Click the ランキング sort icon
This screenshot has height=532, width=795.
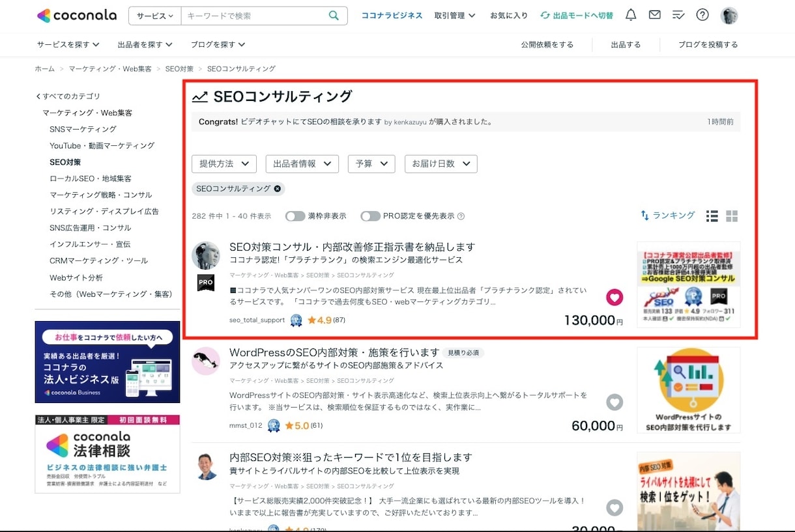(644, 216)
